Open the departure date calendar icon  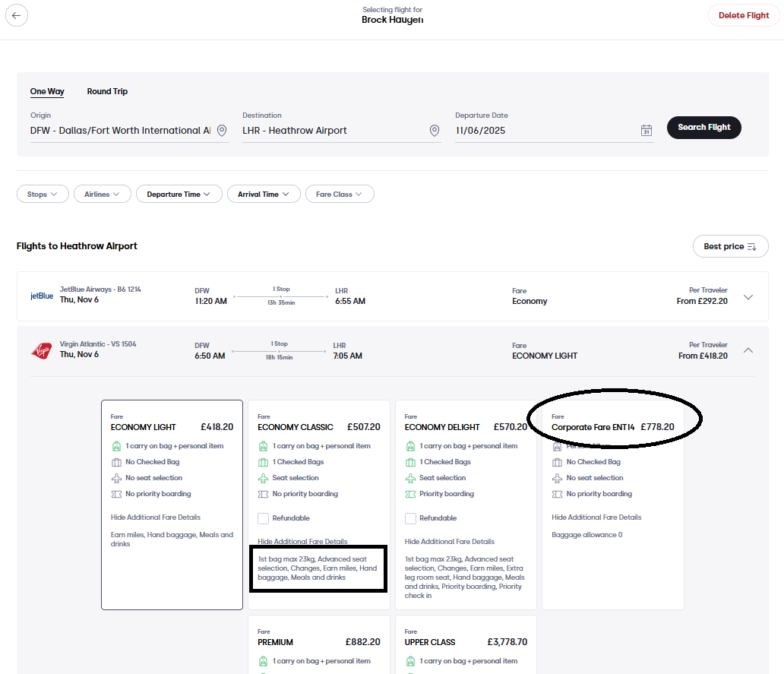(646, 131)
